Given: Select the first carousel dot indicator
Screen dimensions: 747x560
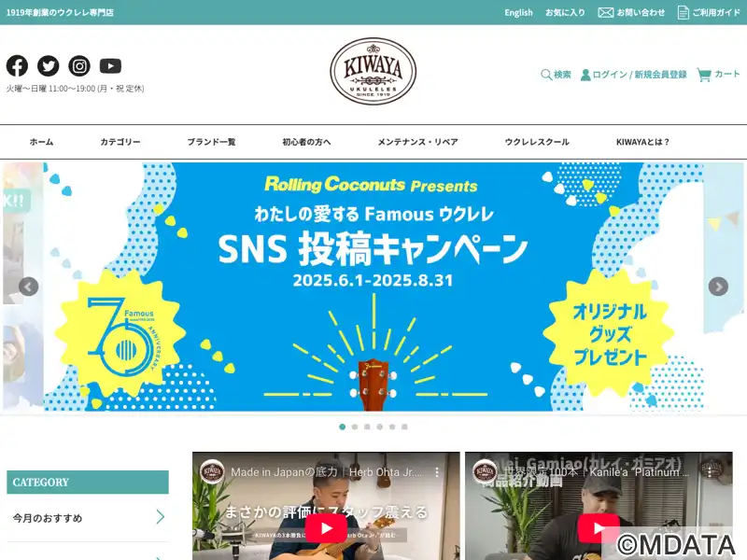Looking at the screenshot, I should pos(342,427).
